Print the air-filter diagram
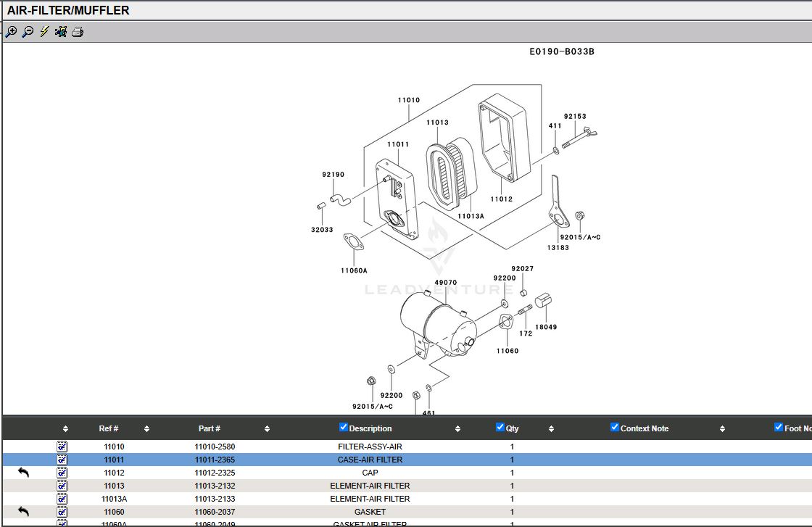This screenshot has height=527, width=812. [78, 32]
